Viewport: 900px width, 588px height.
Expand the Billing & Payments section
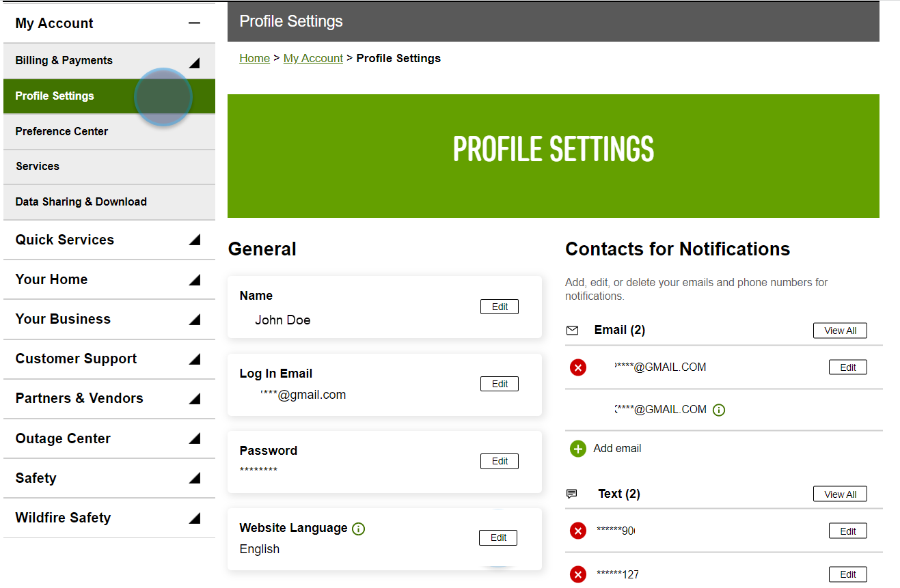(195, 60)
